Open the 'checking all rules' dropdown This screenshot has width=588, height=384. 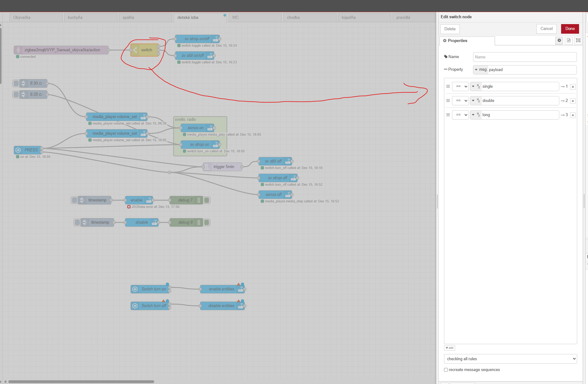click(510, 359)
